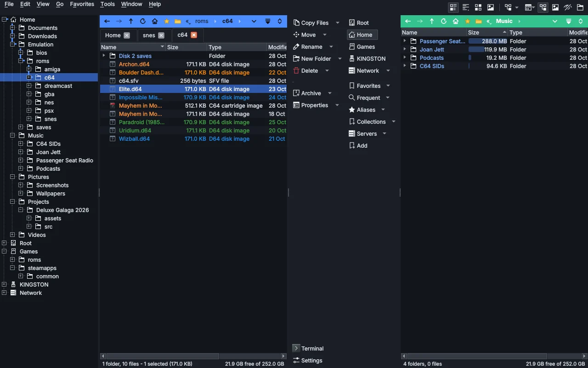Image resolution: width=588 pixels, height=368 pixels.
Task: Expand the dreamcast folder in the tree
Action: pyautogui.click(x=29, y=86)
